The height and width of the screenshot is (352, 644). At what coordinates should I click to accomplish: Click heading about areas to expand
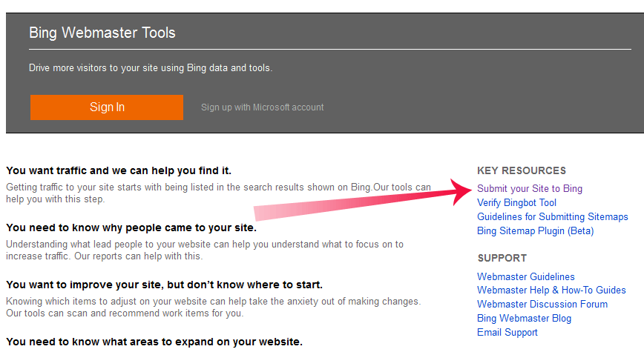154,342
